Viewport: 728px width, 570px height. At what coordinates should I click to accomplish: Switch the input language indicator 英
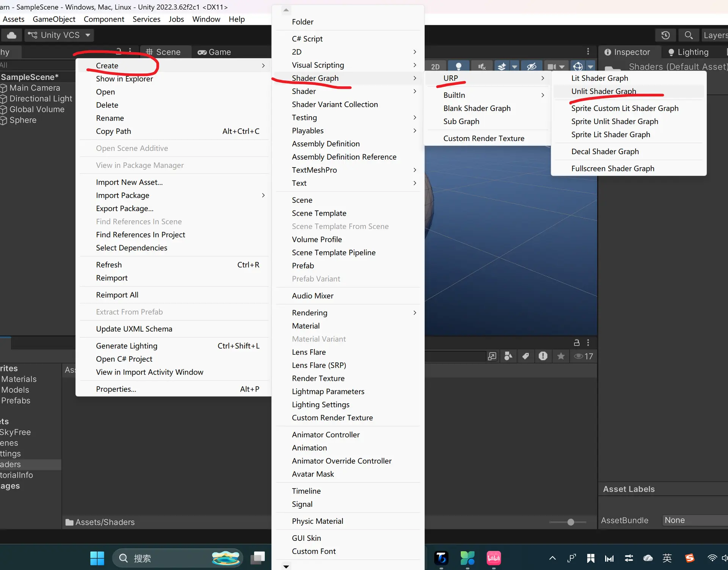pyautogui.click(x=667, y=558)
